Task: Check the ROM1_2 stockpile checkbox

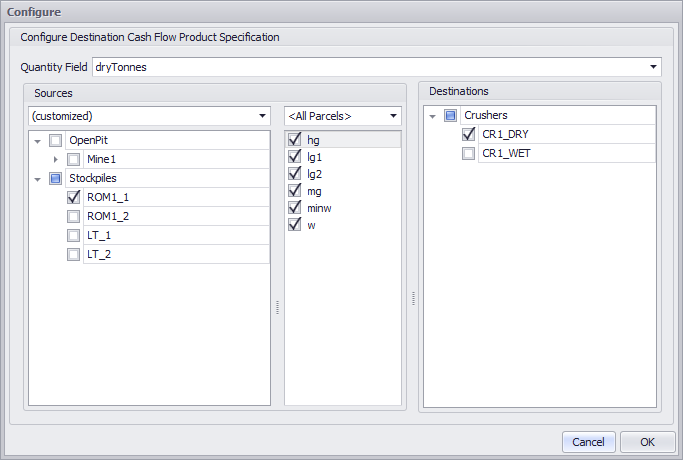Action: [x=74, y=216]
